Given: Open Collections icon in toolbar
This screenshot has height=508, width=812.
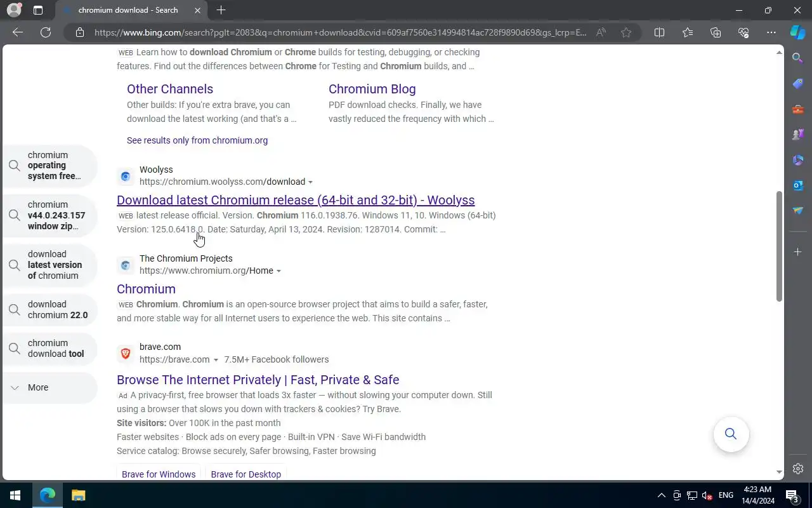Looking at the screenshot, I should (716, 32).
